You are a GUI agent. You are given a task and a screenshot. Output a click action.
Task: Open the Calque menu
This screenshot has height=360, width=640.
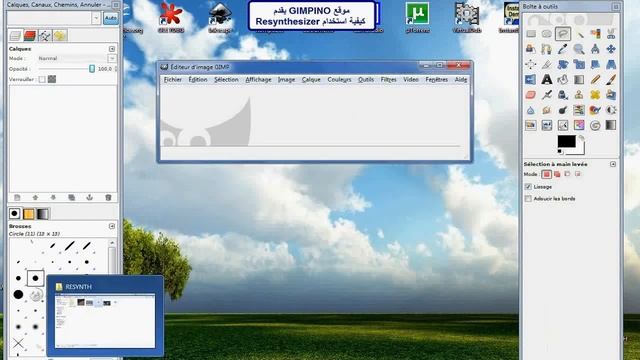[311, 80]
